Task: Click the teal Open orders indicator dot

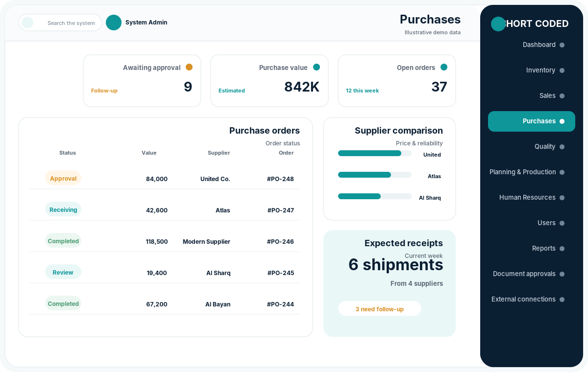Action: click(x=444, y=67)
